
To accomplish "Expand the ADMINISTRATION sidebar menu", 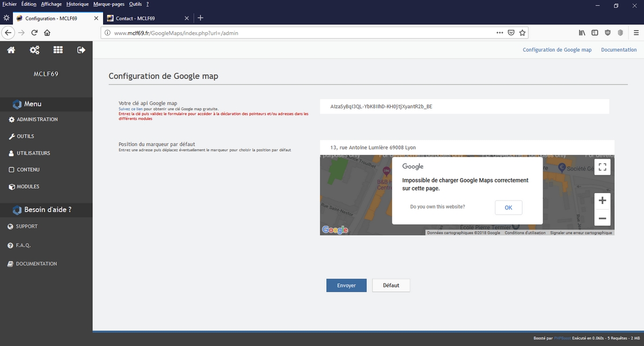I will click(x=36, y=120).
